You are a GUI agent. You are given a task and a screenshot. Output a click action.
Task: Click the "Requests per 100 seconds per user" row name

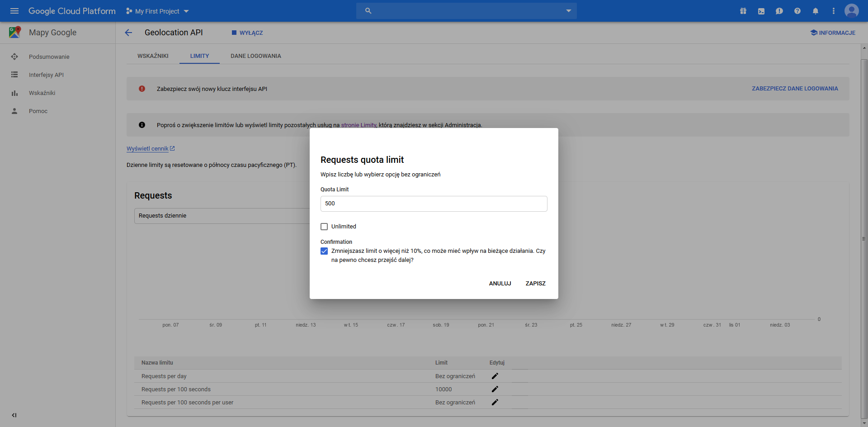click(x=187, y=403)
